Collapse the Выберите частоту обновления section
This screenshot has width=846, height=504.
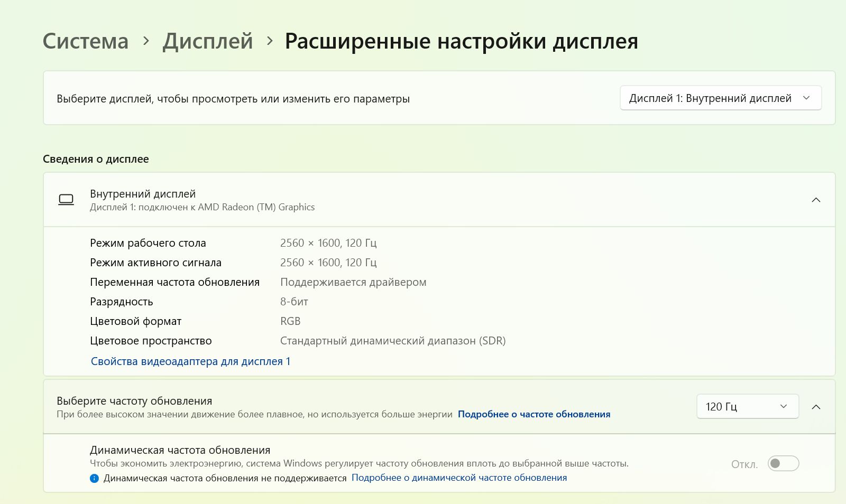(x=816, y=407)
